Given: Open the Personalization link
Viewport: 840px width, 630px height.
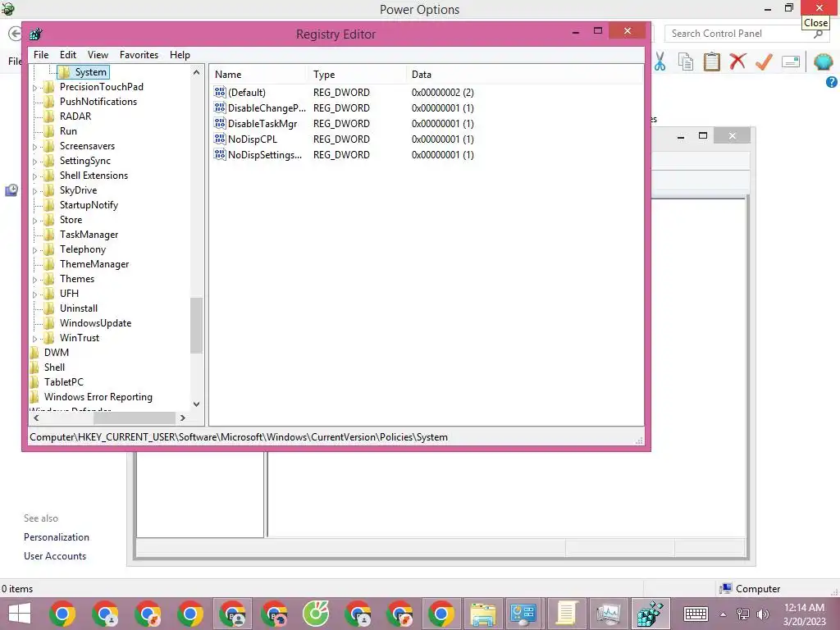Looking at the screenshot, I should [x=57, y=536].
